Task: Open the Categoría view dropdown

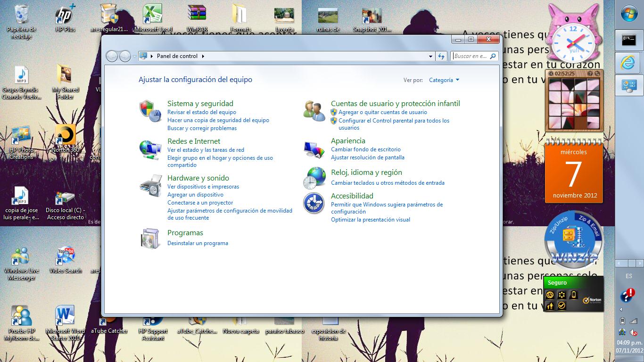Action: tap(443, 80)
